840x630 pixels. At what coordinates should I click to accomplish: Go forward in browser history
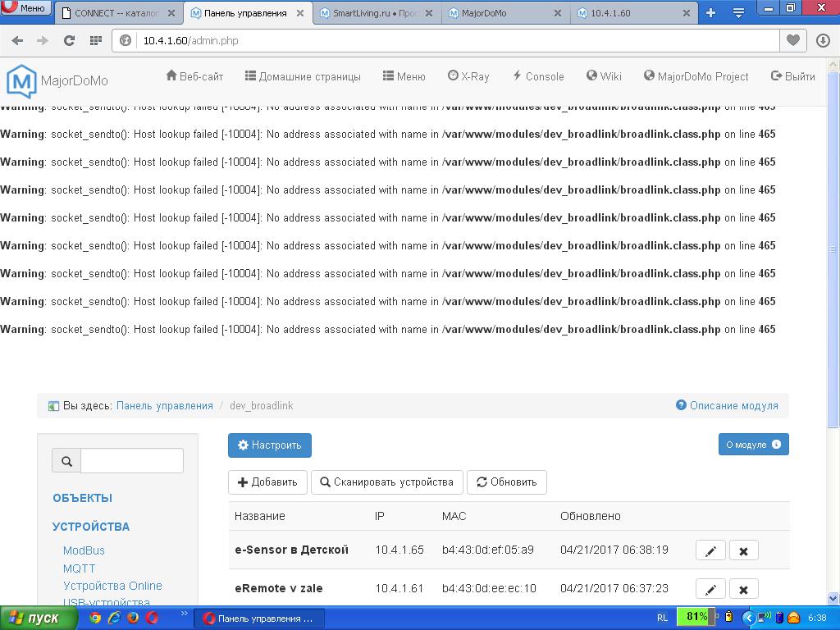[43, 41]
